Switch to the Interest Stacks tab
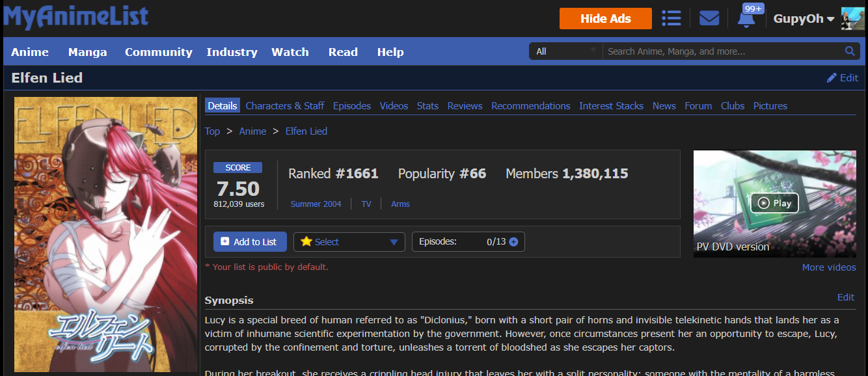 pyautogui.click(x=612, y=105)
